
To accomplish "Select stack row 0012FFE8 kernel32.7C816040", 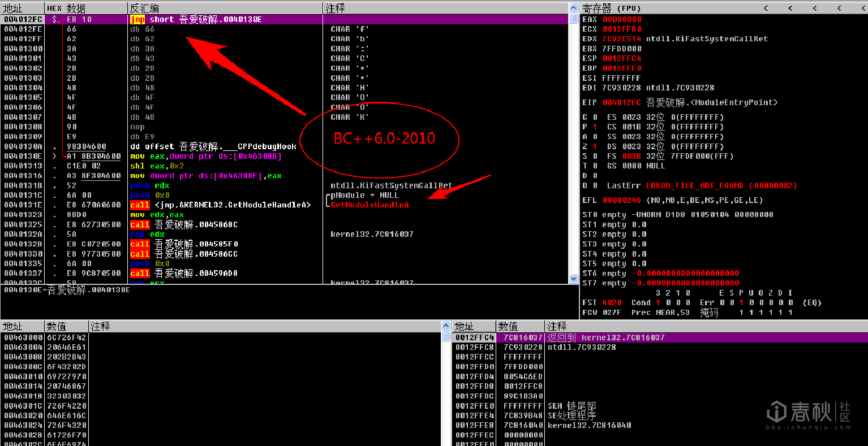I will [x=660, y=425].
